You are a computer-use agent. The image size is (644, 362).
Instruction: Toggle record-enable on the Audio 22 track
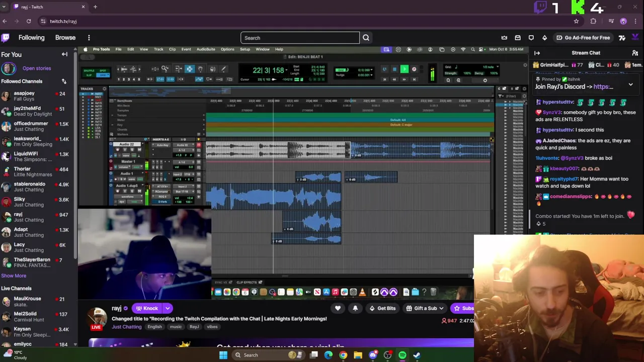coord(117,150)
